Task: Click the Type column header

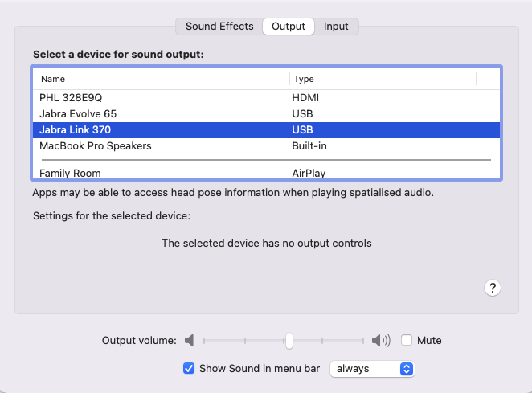Action: [383, 79]
